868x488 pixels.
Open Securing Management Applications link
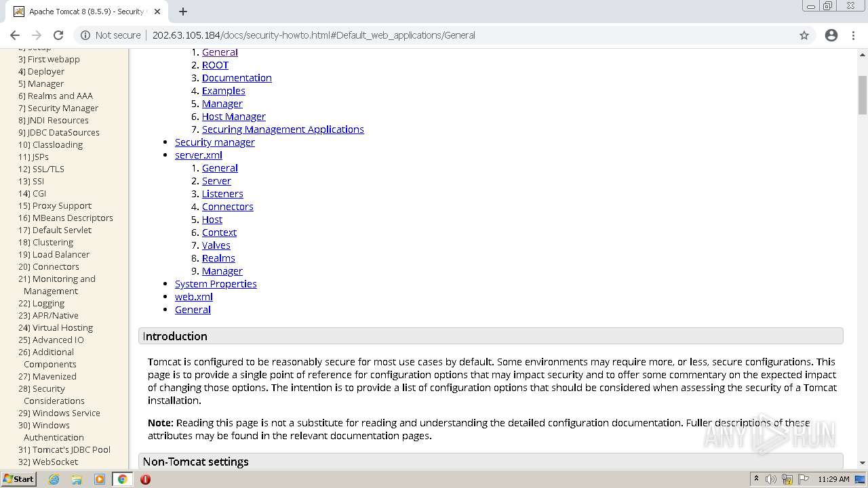click(283, 129)
